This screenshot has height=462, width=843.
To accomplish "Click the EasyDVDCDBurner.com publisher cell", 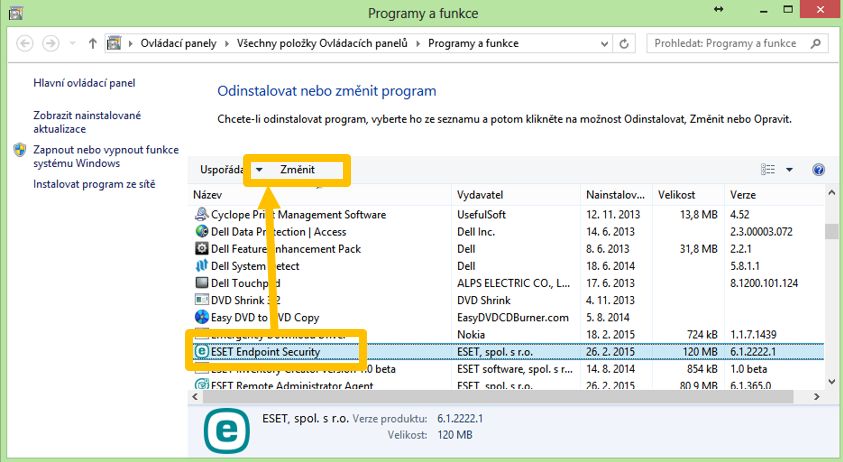I will pyautogui.click(x=513, y=317).
